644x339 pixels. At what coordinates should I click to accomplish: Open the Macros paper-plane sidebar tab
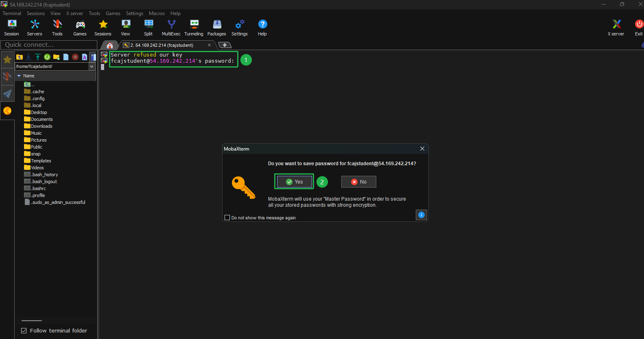pyautogui.click(x=7, y=94)
